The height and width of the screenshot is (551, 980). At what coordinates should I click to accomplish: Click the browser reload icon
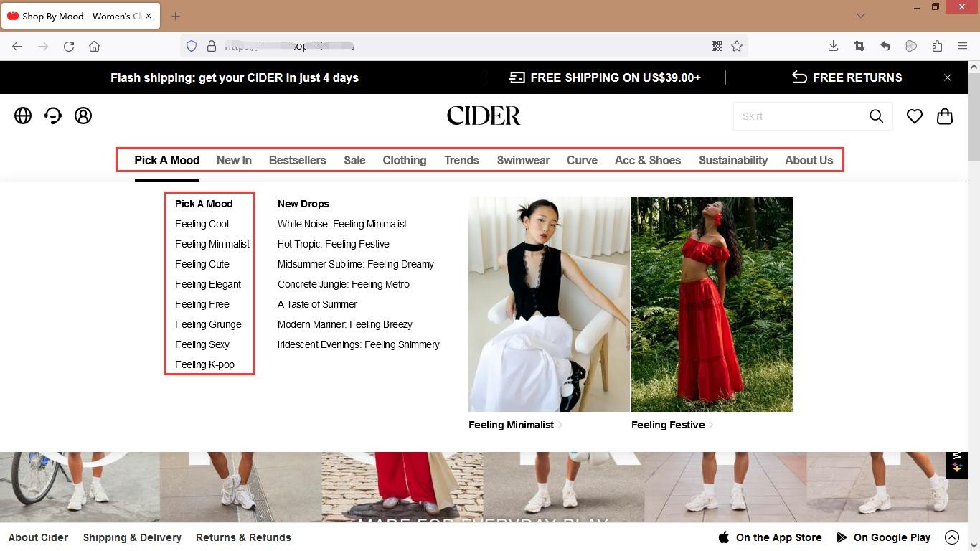pyautogui.click(x=69, y=46)
